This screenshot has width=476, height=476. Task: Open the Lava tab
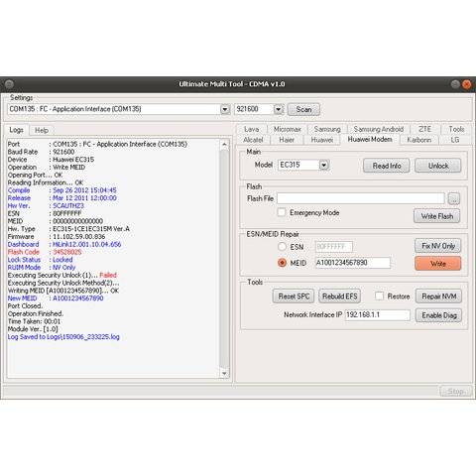251,129
